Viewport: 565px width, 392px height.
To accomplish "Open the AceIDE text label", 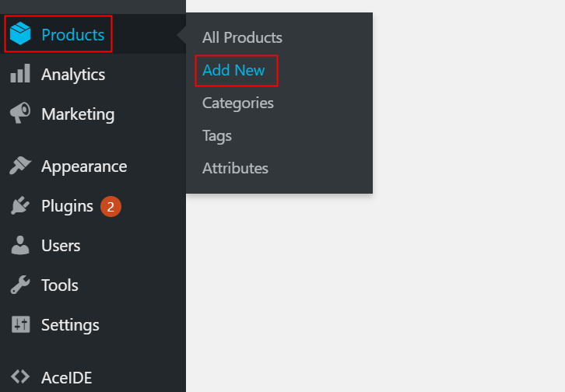I will coord(66,378).
